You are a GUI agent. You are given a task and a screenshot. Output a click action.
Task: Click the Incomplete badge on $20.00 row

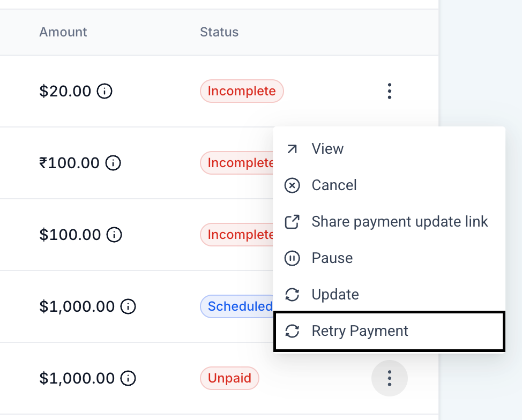pos(242,91)
